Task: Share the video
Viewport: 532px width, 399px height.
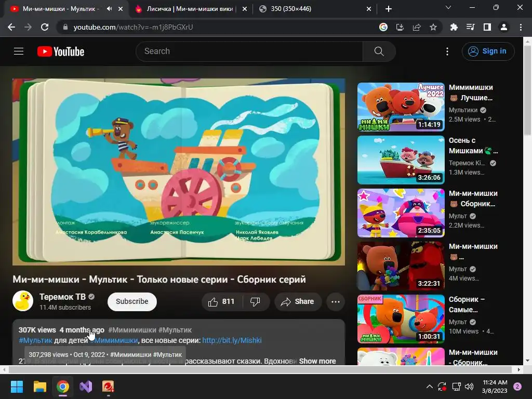Action: point(298,302)
